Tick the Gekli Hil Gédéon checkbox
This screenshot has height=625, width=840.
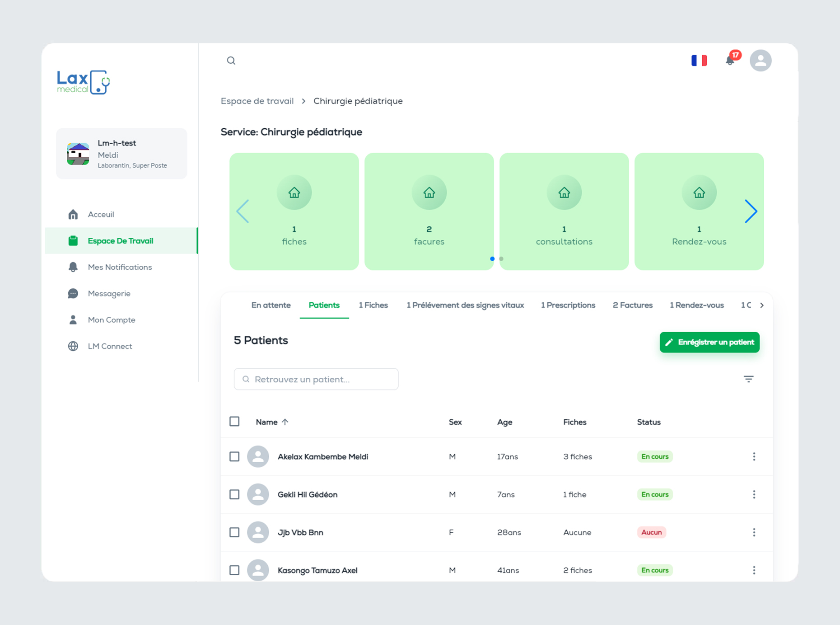pos(234,494)
